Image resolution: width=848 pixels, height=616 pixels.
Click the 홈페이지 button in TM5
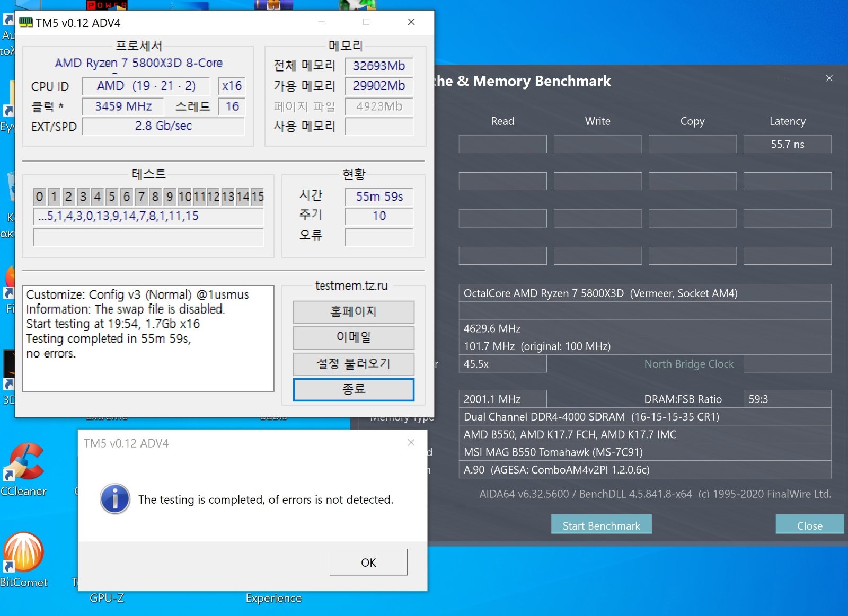[354, 312]
